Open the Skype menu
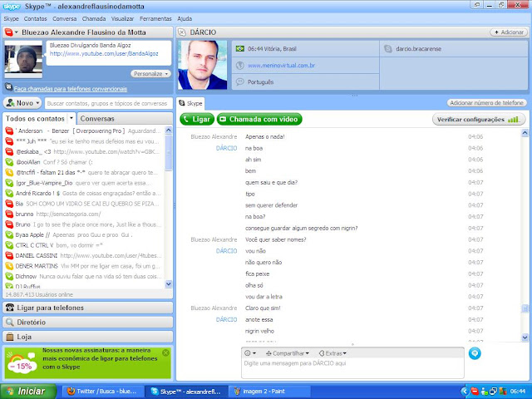The width and height of the screenshot is (532, 399). (11, 18)
